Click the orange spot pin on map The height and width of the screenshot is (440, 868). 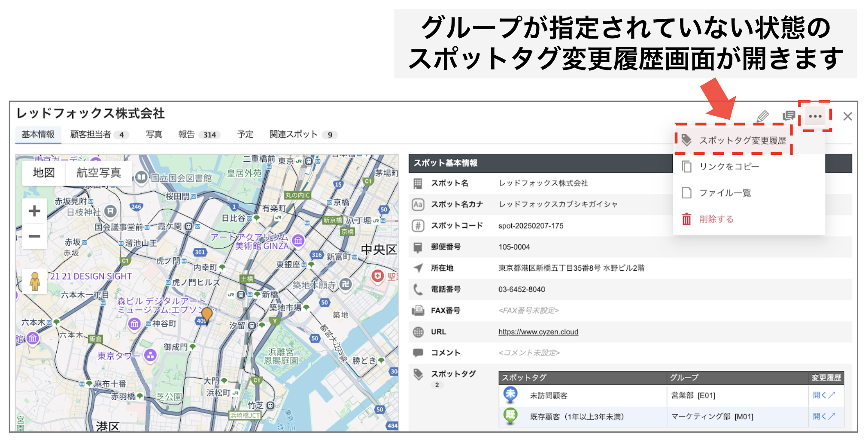[x=207, y=316]
